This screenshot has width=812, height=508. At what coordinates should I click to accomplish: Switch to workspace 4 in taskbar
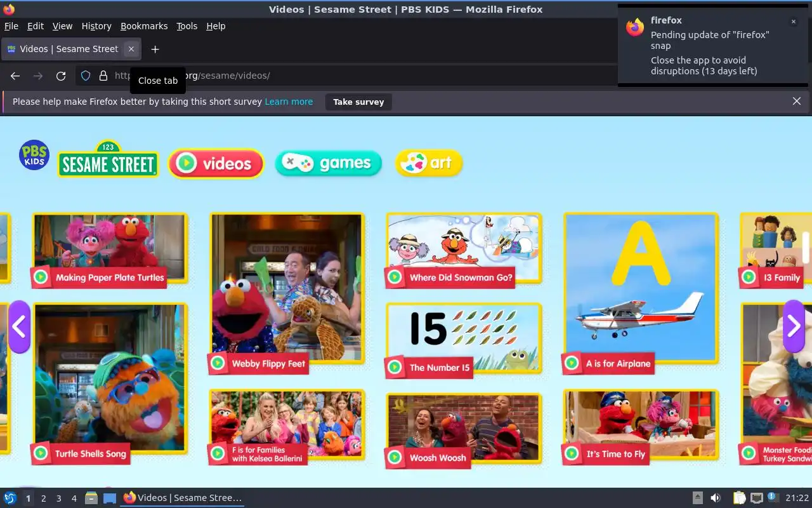74,498
